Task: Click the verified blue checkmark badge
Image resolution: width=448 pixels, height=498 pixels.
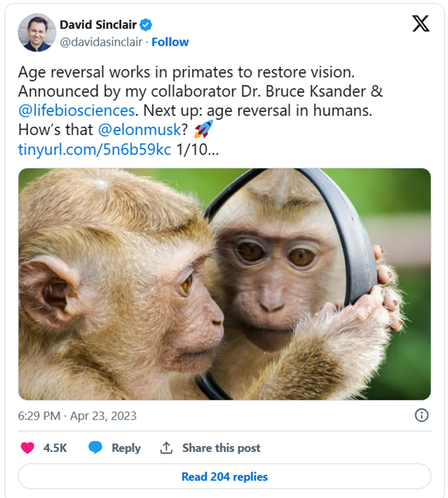Action: (146, 25)
